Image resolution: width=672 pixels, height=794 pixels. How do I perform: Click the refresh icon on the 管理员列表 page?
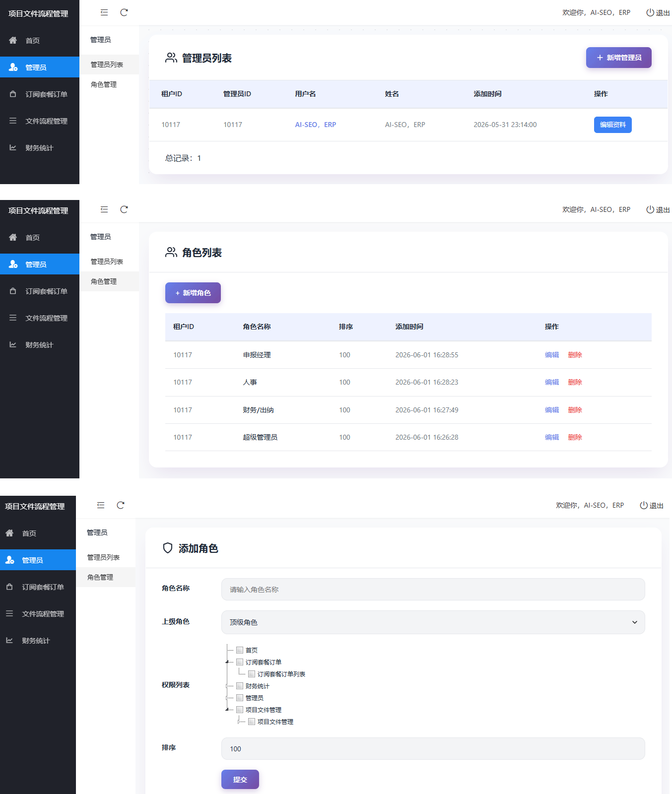(124, 12)
